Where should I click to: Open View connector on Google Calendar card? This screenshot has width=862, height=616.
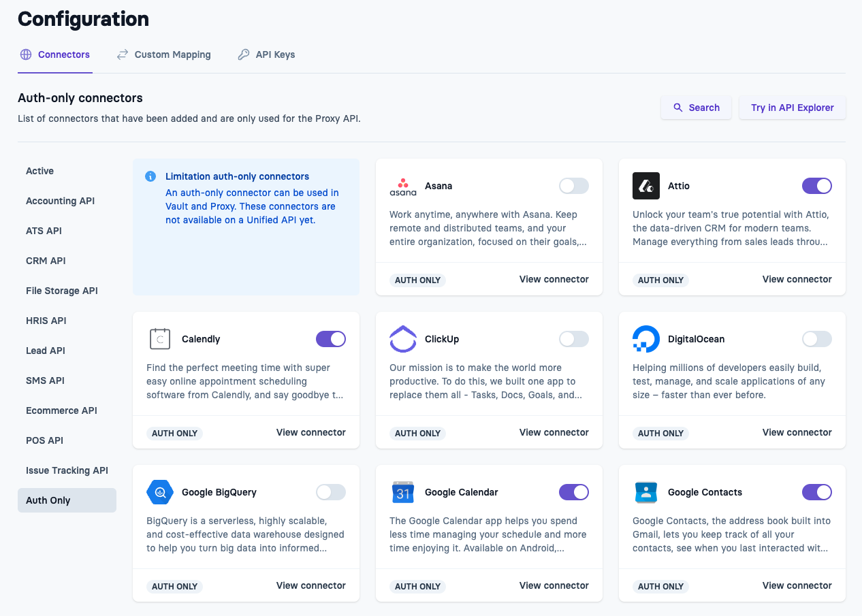point(554,585)
